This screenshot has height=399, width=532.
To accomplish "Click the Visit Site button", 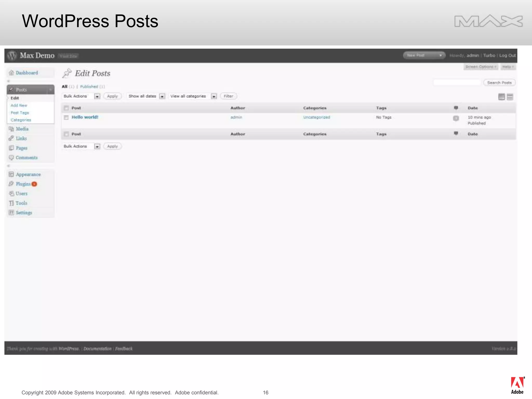I will (68, 56).
